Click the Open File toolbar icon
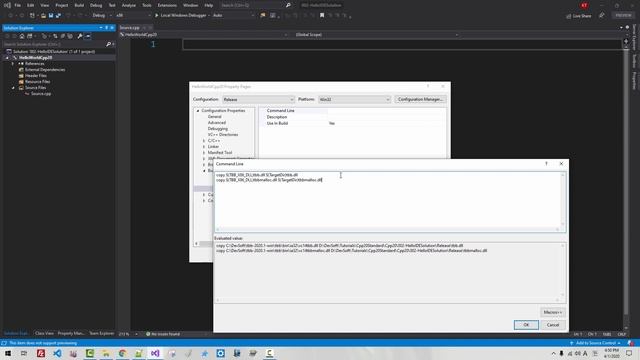The width and height of the screenshot is (640, 360). click(43, 16)
